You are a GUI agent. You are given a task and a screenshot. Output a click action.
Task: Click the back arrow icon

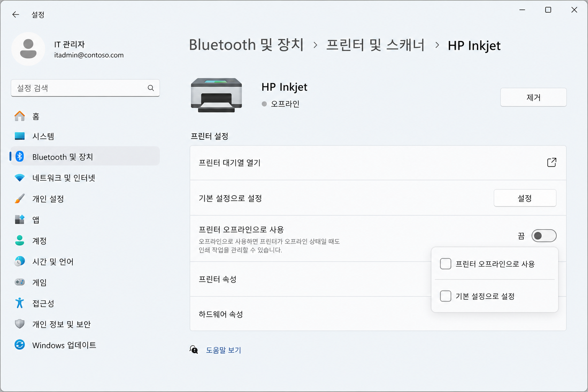[x=16, y=15]
